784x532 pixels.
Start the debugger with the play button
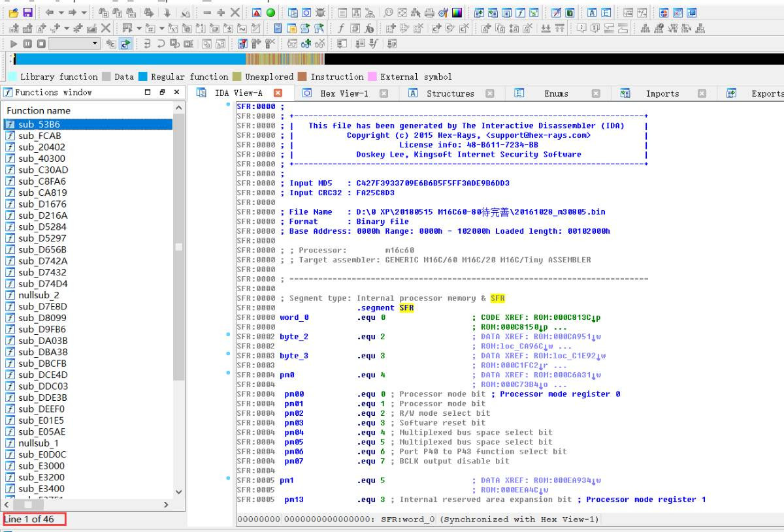tap(14, 44)
